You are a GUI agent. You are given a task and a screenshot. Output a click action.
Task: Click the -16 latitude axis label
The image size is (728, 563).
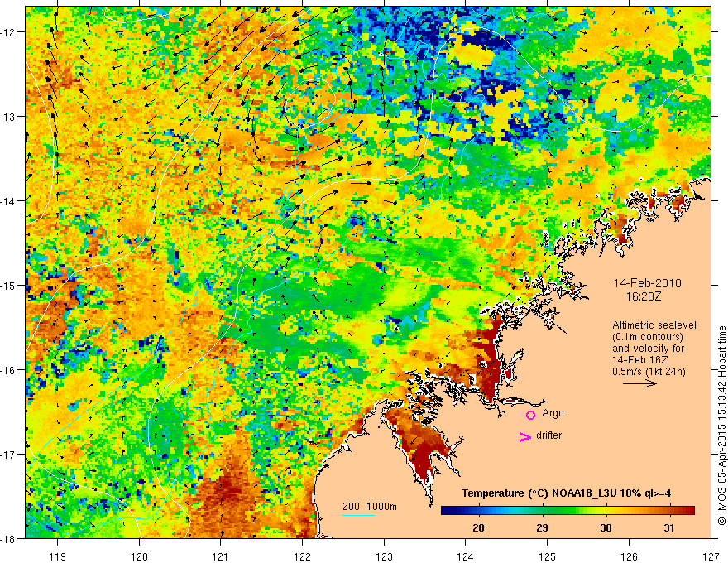[8, 370]
